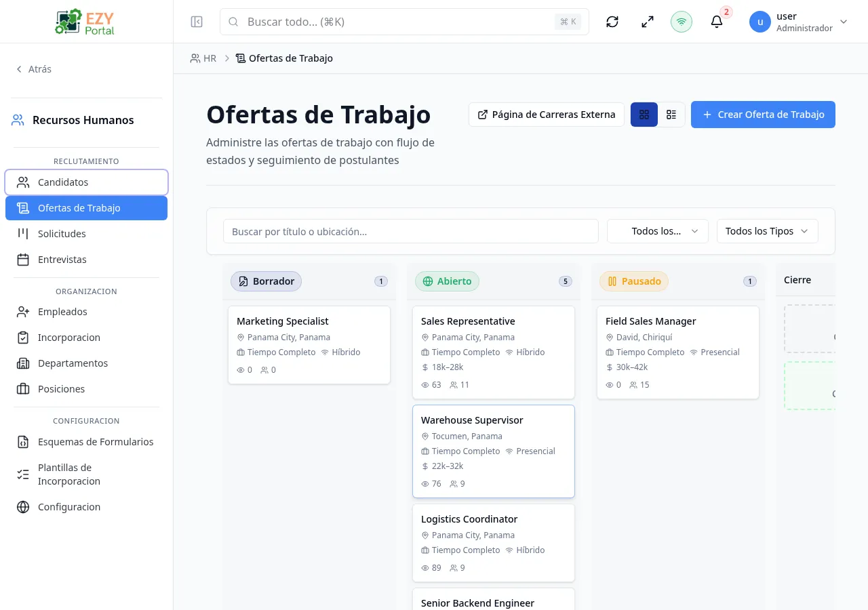868x610 pixels.
Task: Open Candidatos in sidebar
Action: (x=86, y=182)
